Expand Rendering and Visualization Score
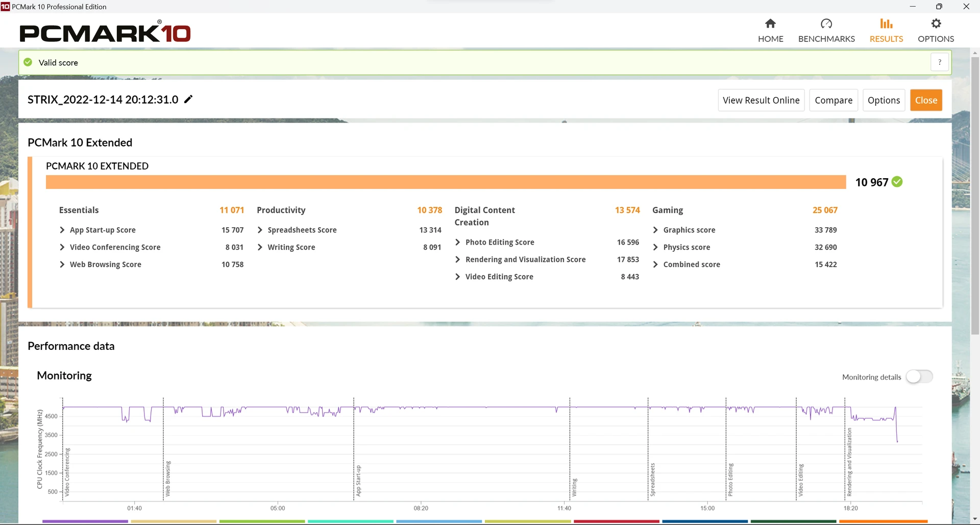This screenshot has height=525, width=980. pyautogui.click(x=458, y=259)
